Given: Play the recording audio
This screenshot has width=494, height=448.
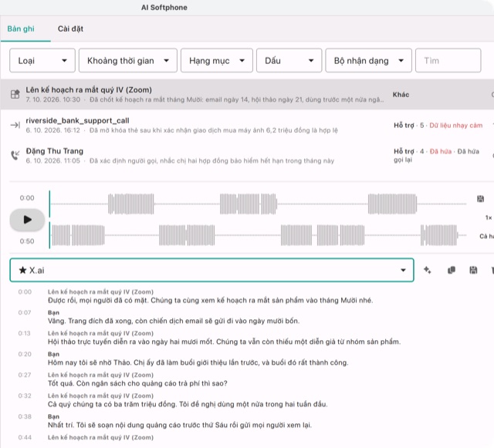Looking at the screenshot, I should pos(27,220).
